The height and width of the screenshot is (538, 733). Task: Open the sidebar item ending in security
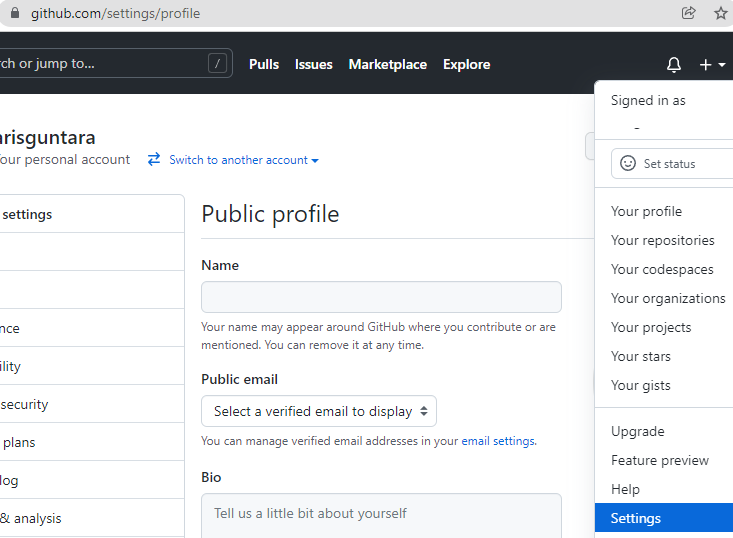92,404
